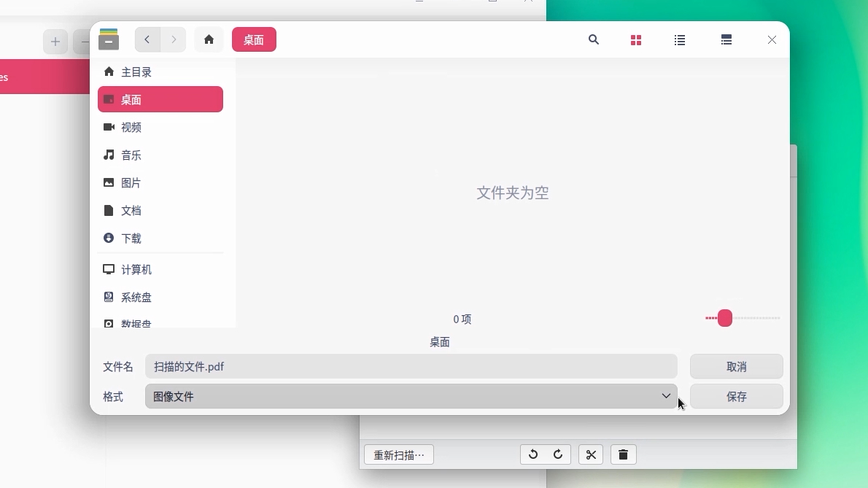Viewport: 868px width, 488px height.
Task: Open search in the file dialog
Action: (x=594, y=40)
